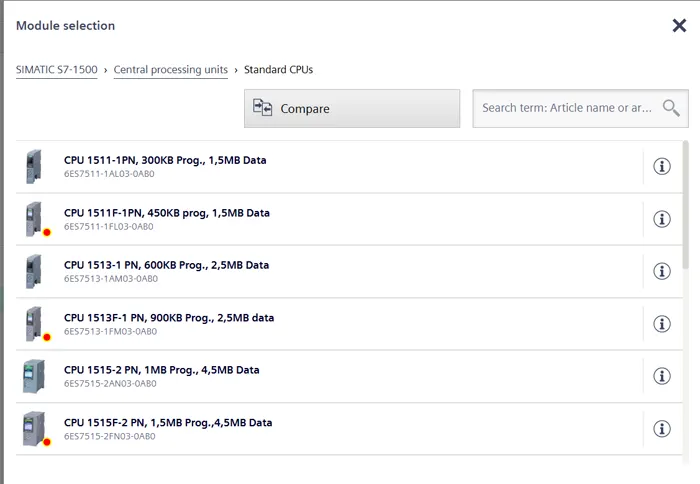700x484 pixels.
Task: Close the Module selection dialog
Action: [679, 25]
